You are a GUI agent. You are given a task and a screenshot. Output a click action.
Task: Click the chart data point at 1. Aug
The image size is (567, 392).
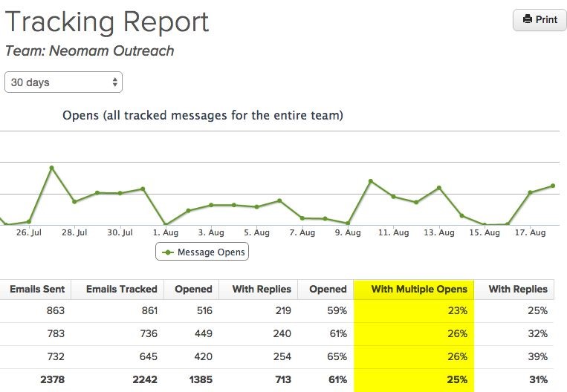point(165,224)
